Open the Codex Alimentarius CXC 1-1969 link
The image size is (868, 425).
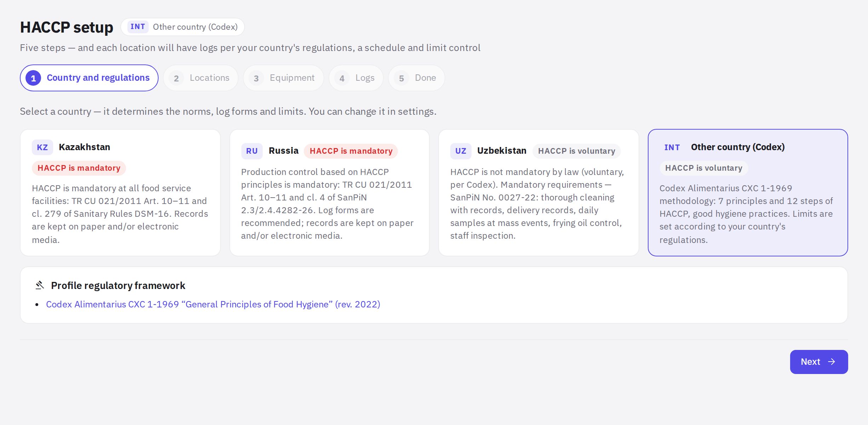213,305
